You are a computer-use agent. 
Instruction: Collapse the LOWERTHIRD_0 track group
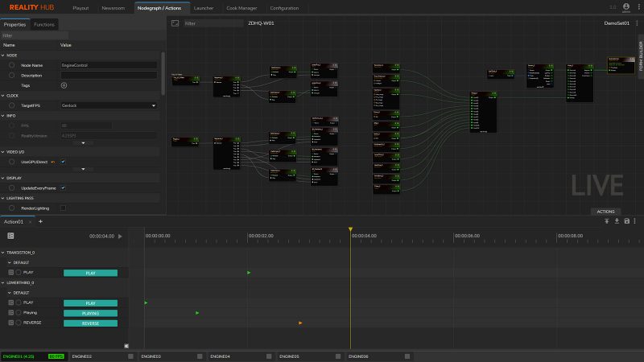[x=3, y=283]
